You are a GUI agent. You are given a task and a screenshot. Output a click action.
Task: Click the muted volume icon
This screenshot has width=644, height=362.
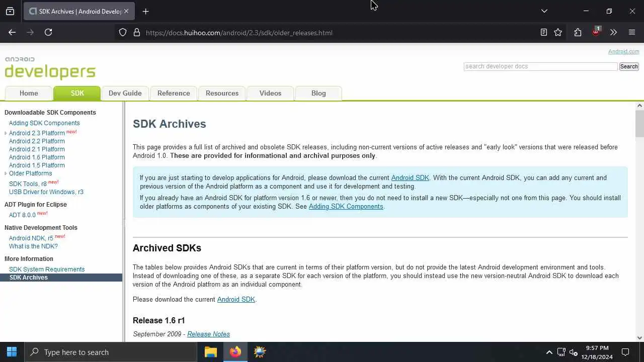(x=574, y=352)
